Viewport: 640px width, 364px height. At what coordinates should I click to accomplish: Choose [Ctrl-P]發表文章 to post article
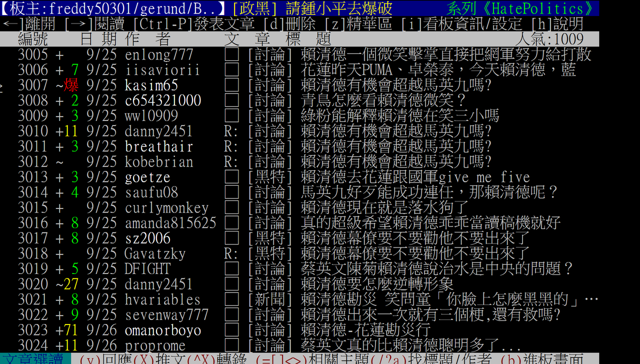(194, 23)
